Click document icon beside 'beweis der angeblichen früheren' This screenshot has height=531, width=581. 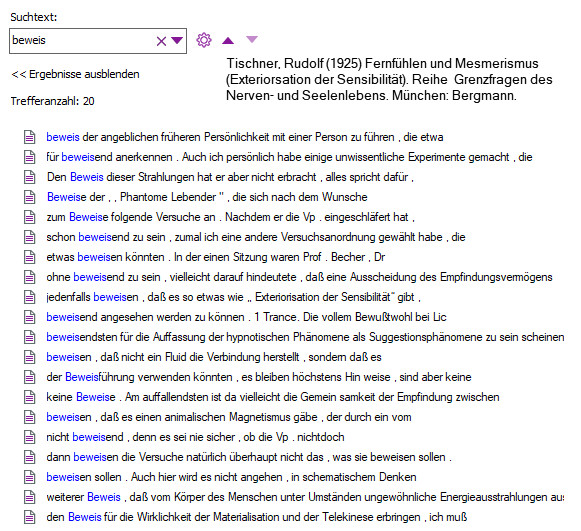tap(30, 137)
